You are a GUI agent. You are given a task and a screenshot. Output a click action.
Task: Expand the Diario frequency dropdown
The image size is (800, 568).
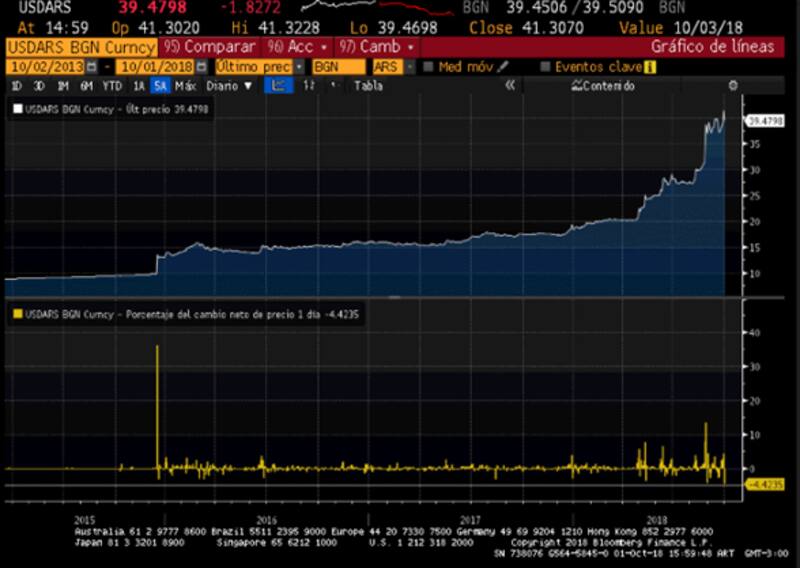[x=229, y=86]
